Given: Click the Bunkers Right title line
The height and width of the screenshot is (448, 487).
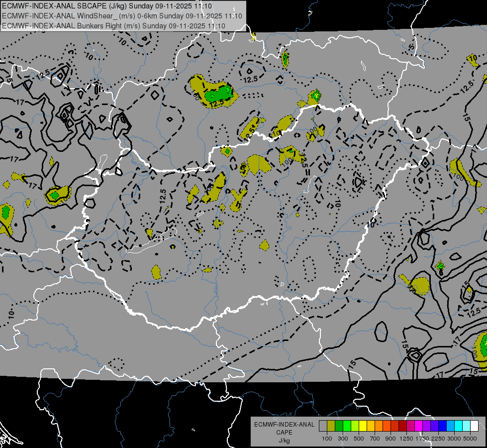Looking at the screenshot, I should [x=113, y=26].
